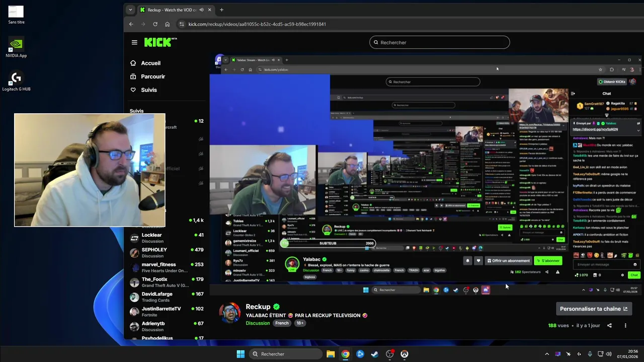Close the Reckup VOD browser tab
Image resolution: width=644 pixels, height=362 pixels.
tap(210, 10)
